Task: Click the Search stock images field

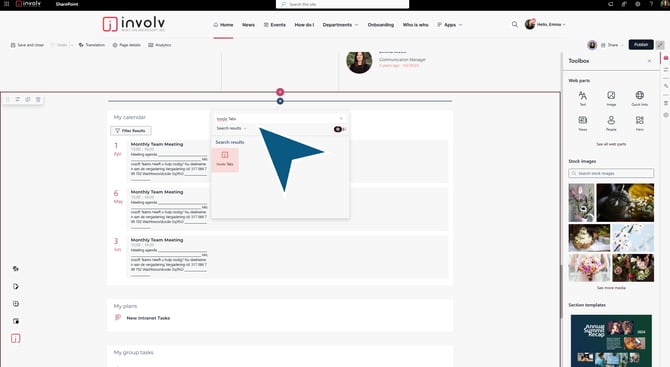Action: click(x=611, y=173)
